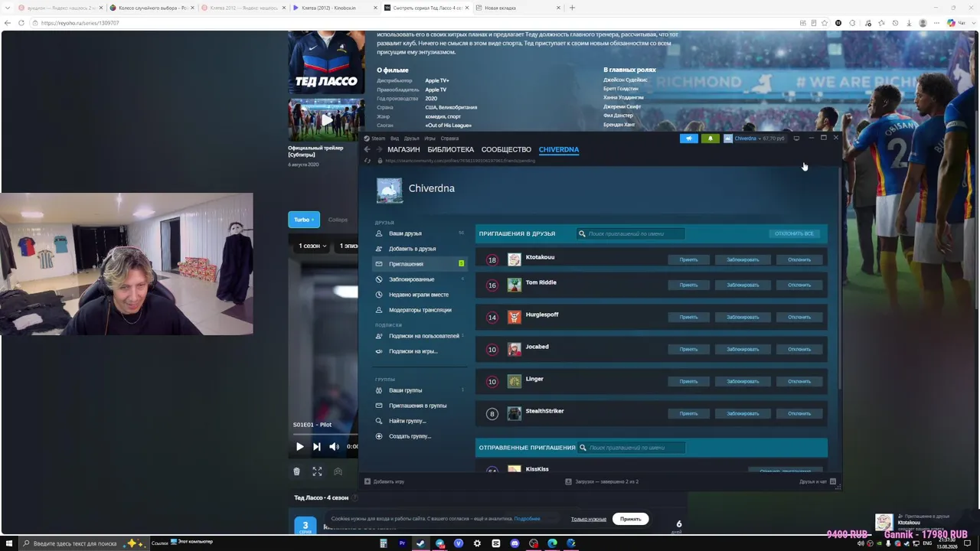This screenshot has height=551, width=980.
Task: Mute the video player volume
Action: tap(334, 446)
